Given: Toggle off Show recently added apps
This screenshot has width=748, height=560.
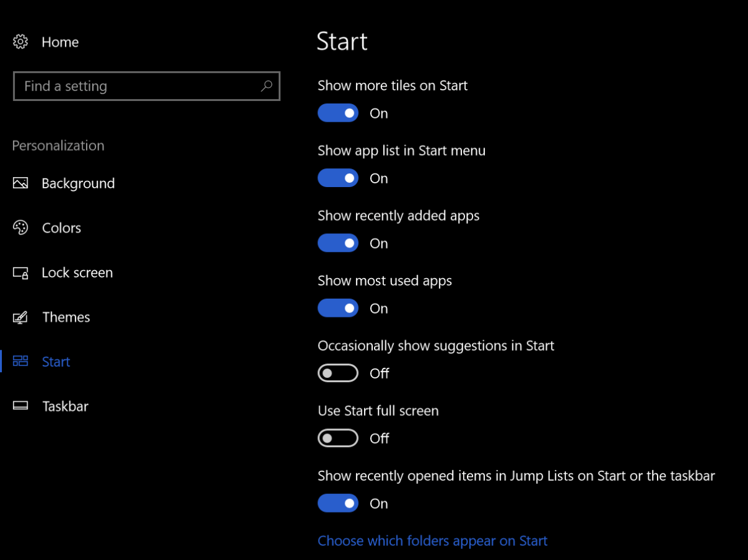Looking at the screenshot, I should click(338, 243).
